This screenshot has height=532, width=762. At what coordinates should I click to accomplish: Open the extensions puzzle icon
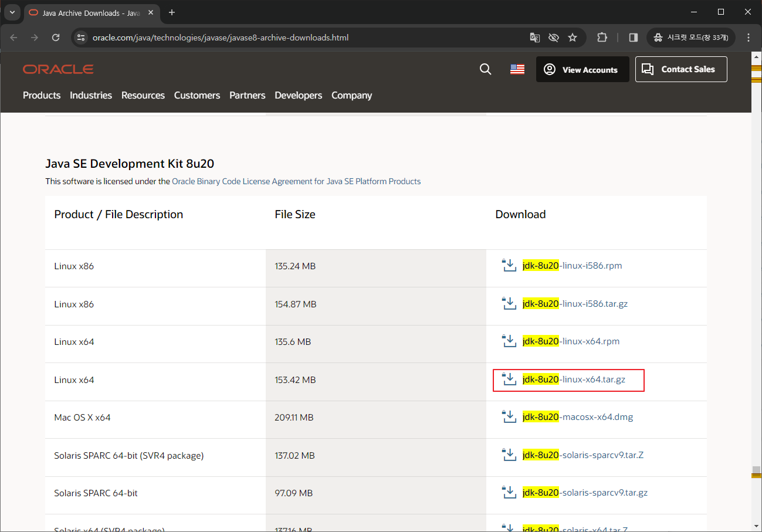coord(602,38)
